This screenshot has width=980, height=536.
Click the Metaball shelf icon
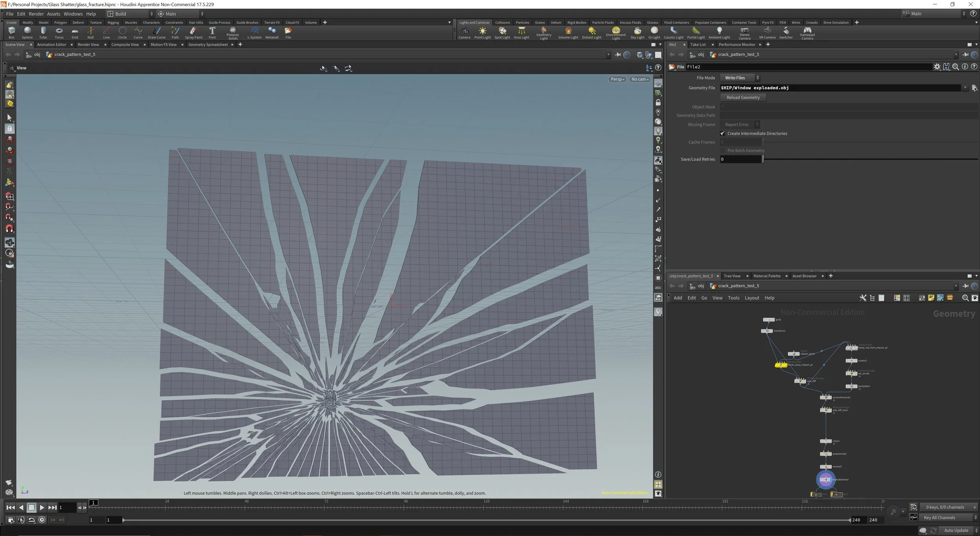click(x=272, y=32)
